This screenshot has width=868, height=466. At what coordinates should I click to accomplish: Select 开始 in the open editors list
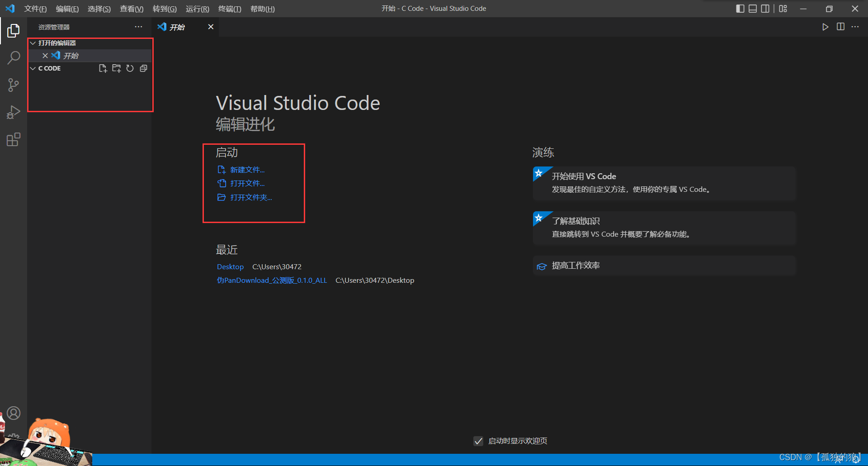(90, 56)
